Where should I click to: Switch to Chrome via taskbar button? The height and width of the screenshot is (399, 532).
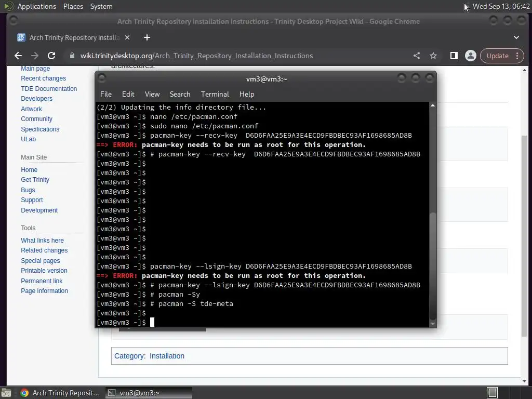point(60,393)
